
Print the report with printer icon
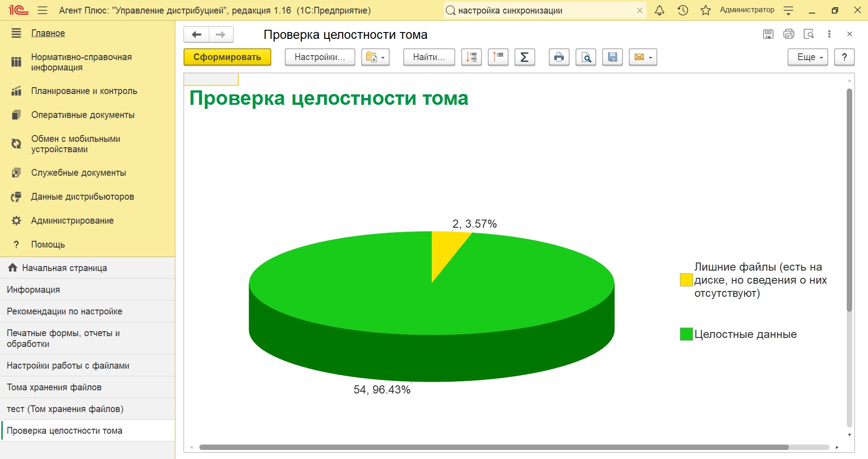pos(559,57)
